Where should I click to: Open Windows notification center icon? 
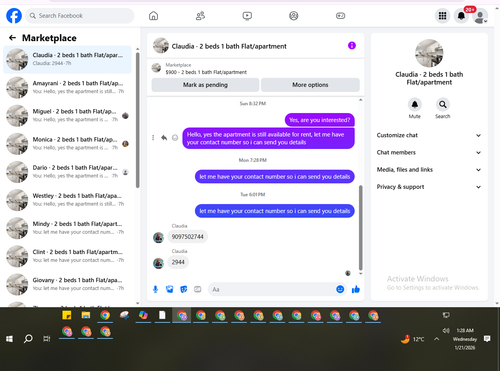487,339
